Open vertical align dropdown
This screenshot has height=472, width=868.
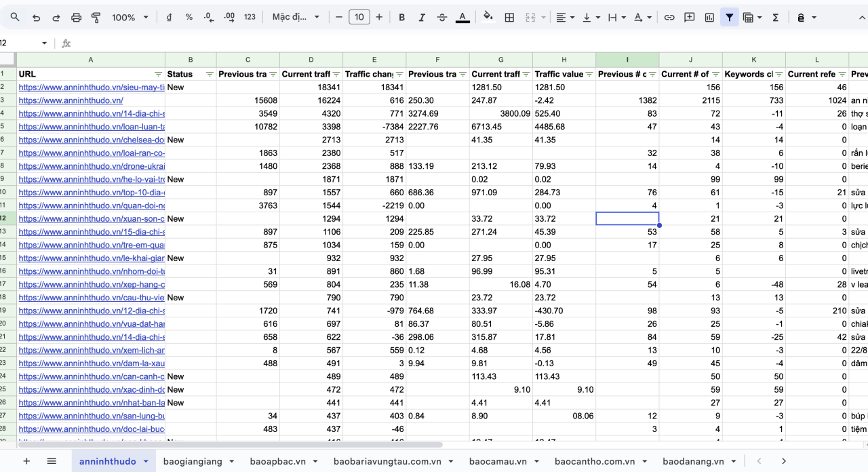tap(591, 17)
